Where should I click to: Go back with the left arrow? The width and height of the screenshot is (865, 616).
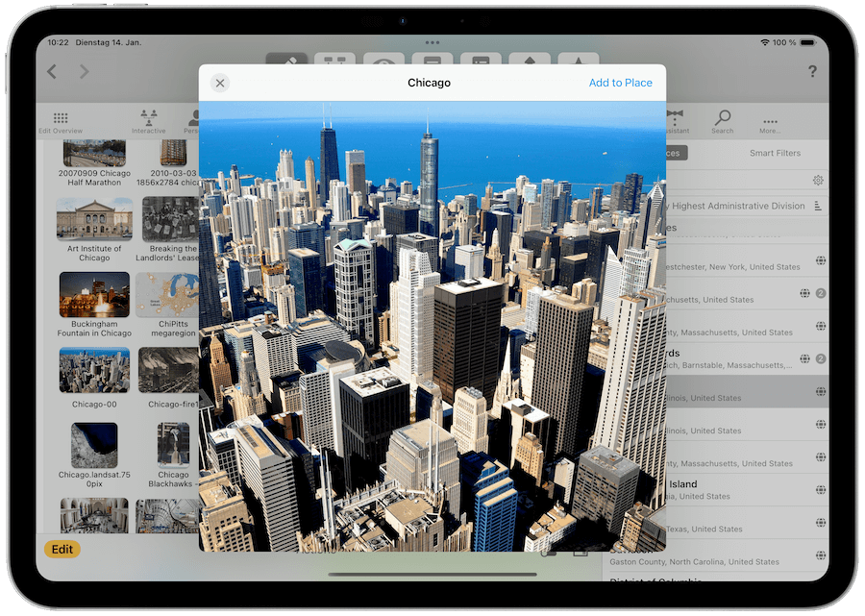[x=53, y=72]
